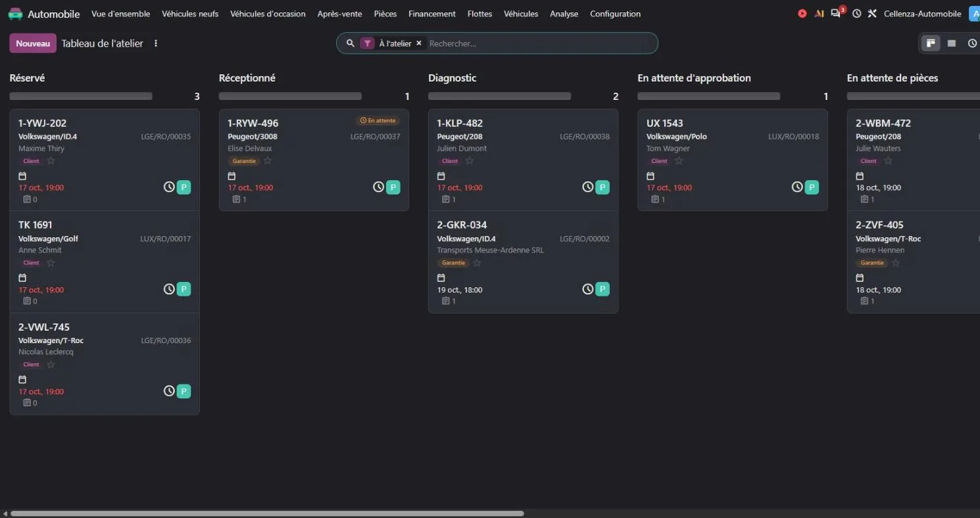Click the Nouveau button
The width and height of the screenshot is (980, 518).
point(33,43)
